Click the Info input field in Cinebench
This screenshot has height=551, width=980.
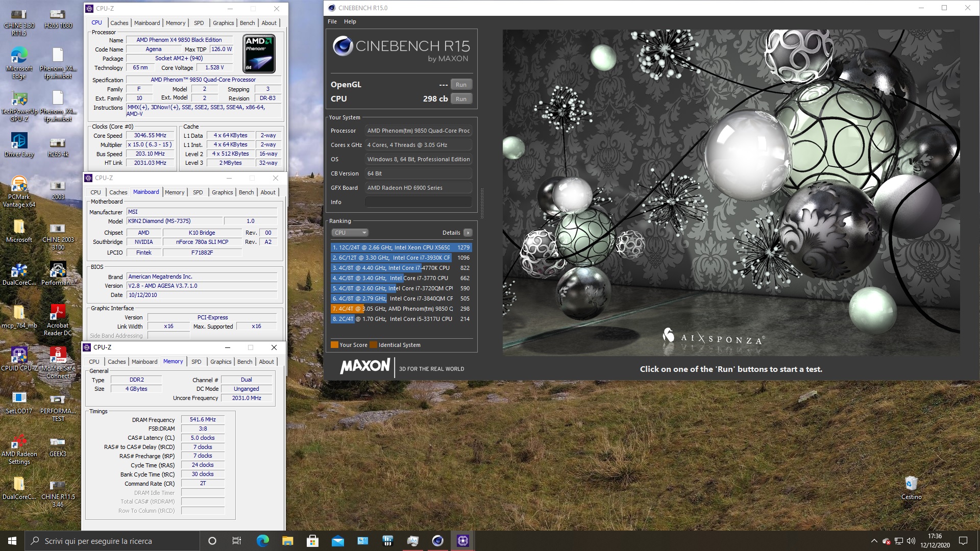[419, 202]
